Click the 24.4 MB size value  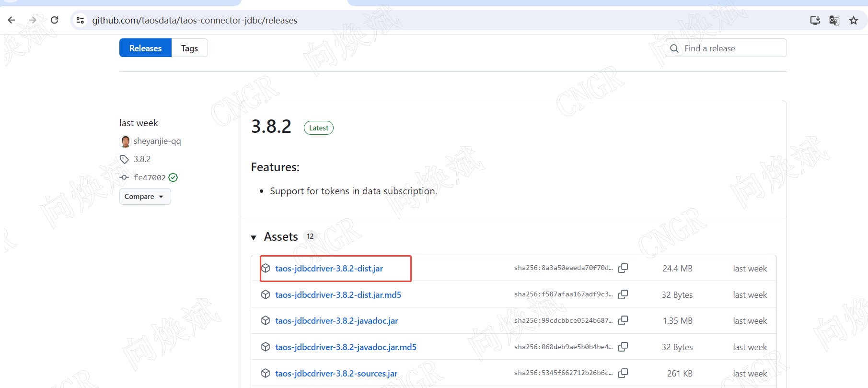click(677, 269)
